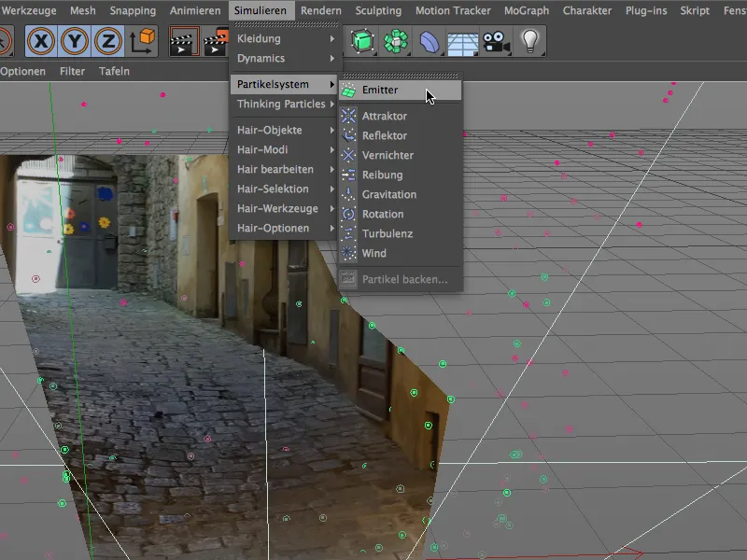The height and width of the screenshot is (560, 747).
Task: Expand the Hair-Selektion submenu
Action: pos(285,189)
